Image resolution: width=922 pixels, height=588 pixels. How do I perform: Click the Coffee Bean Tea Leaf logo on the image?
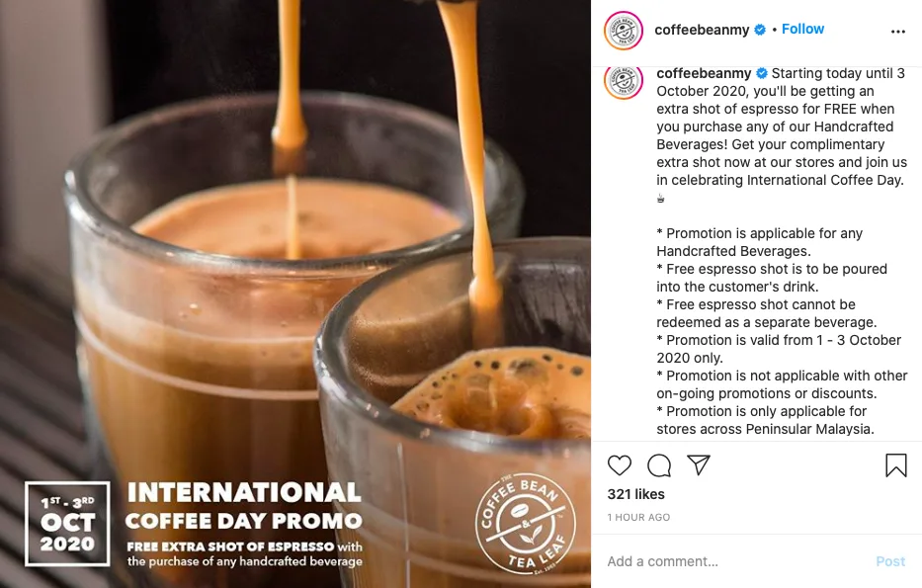coord(526,524)
